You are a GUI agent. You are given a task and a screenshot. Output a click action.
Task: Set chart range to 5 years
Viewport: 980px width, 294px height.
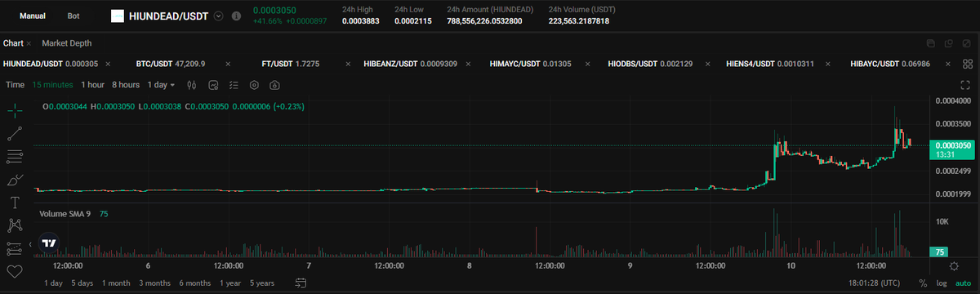point(262,283)
